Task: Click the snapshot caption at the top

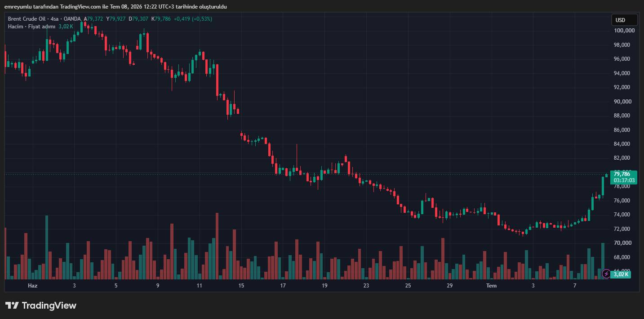Action: [x=115, y=7]
